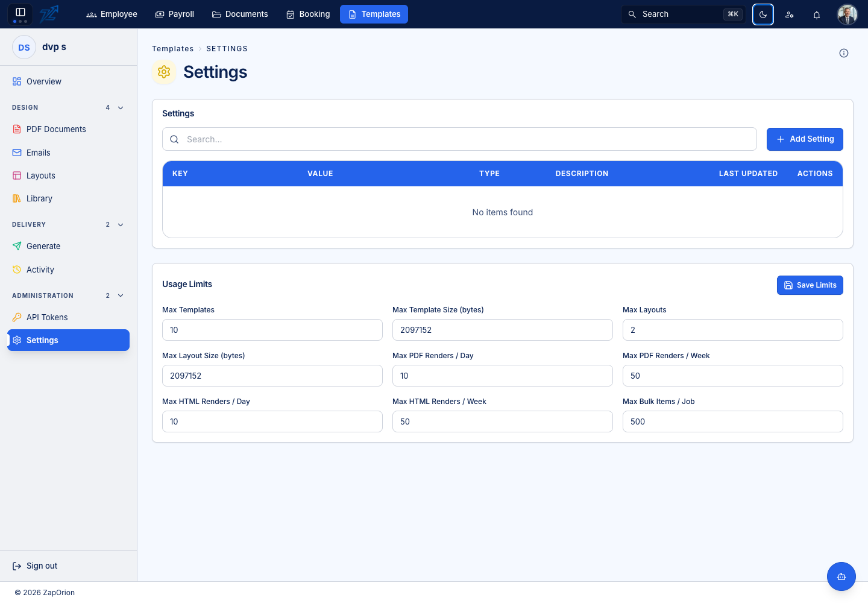Select Settings in sidebar

click(x=68, y=340)
